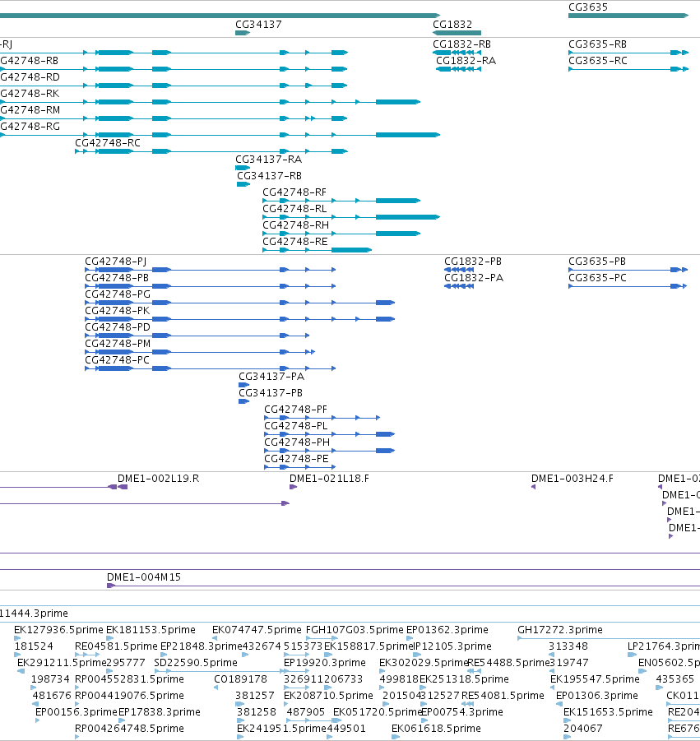Click the RE04581.5prime EST label
Screen dimensions: 700x741
[x=116, y=646]
